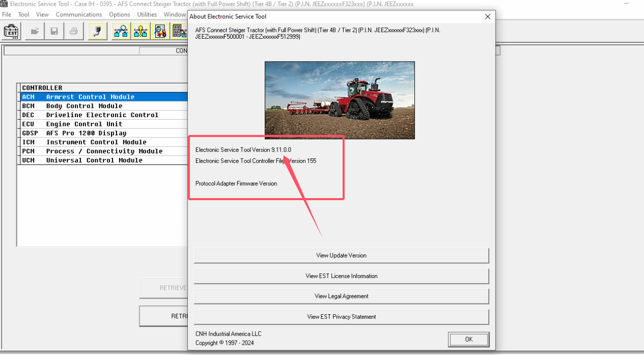This screenshot has height=355, width=644.
Task: Click Protocol Adapter Firmware Version text
Action: click(236, 183)
